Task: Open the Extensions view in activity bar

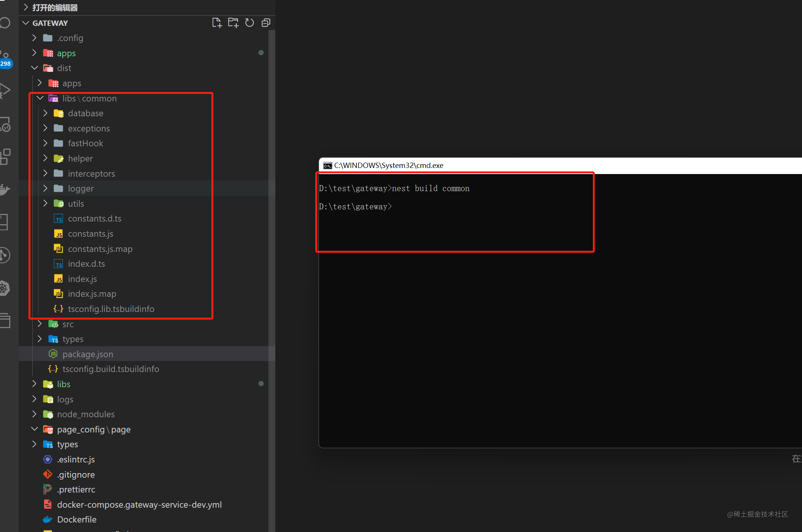Action: pyautogui.click(x=5, y=156)
